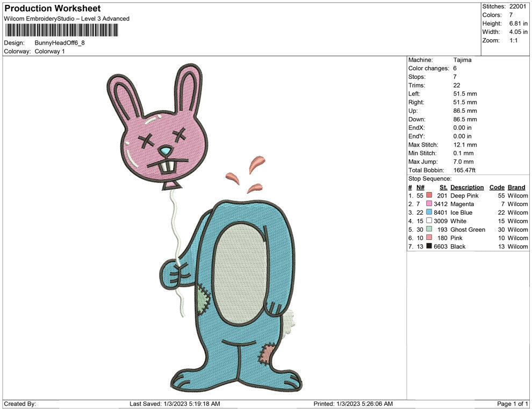
Task: Click the 'Magenta' description text
Action: [x=462, y=204]
